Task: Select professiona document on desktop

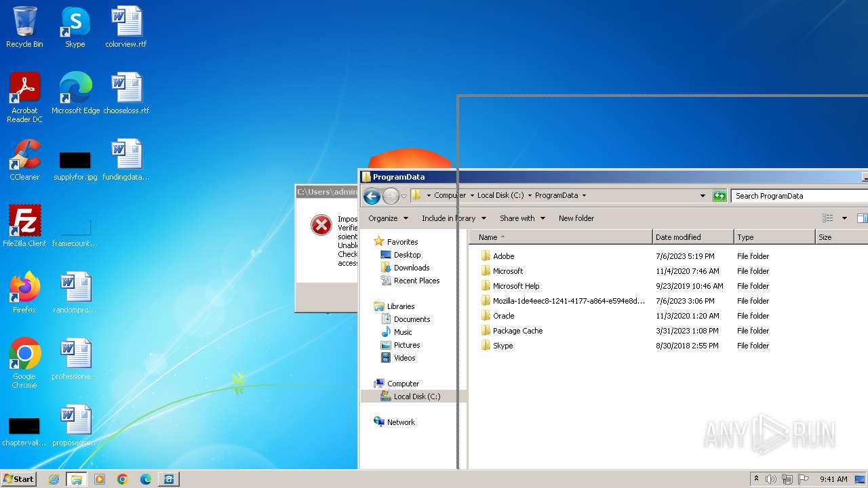Action: coord(75,359)
